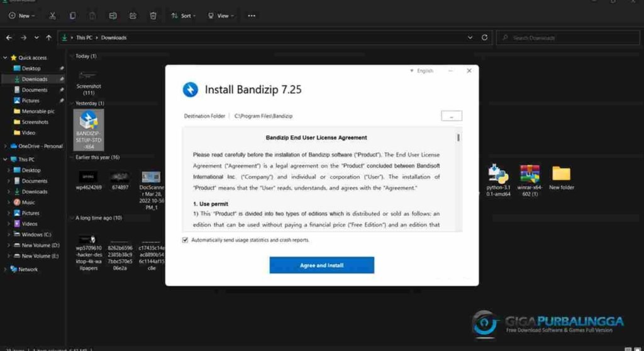The image size is (644, 351).
Task: Select New Volume (E:) drive
Action: click(x=40, y=255)
